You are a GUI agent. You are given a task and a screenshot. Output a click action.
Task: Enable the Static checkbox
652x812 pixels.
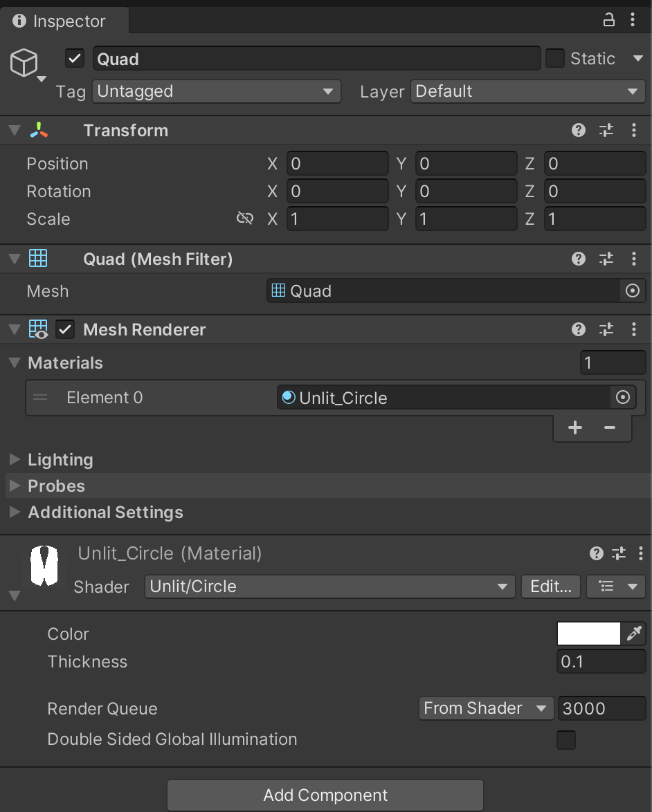click(x=555, y=58)
